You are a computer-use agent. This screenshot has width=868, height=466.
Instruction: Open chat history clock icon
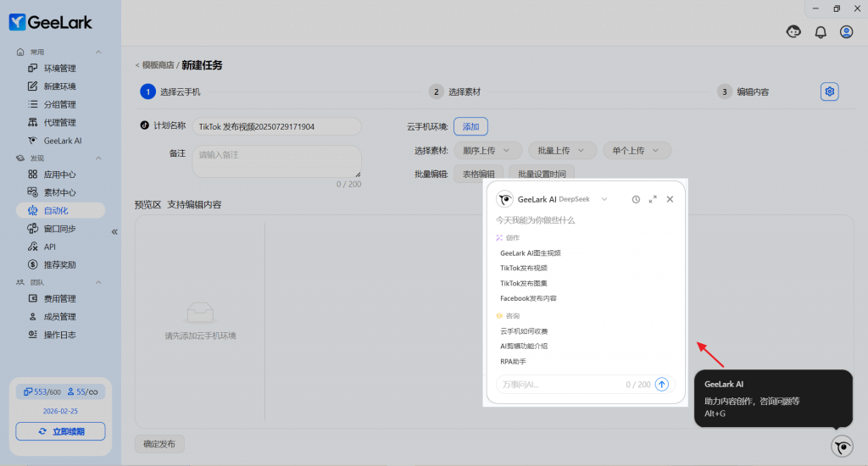tap(636, 199)
